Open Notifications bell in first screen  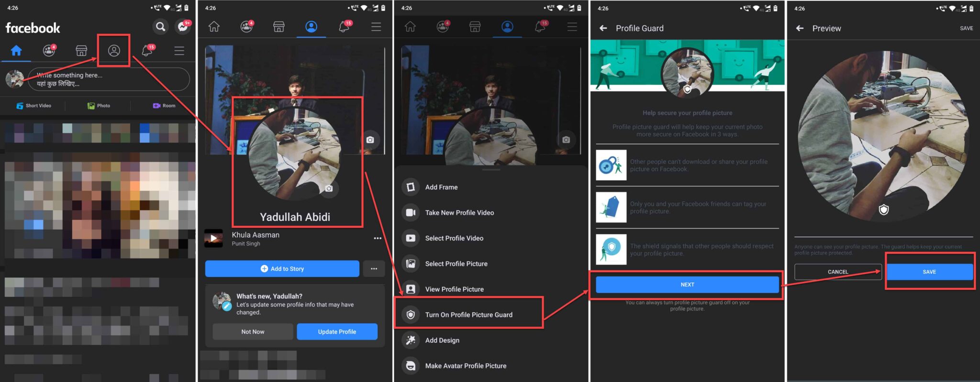147,50
